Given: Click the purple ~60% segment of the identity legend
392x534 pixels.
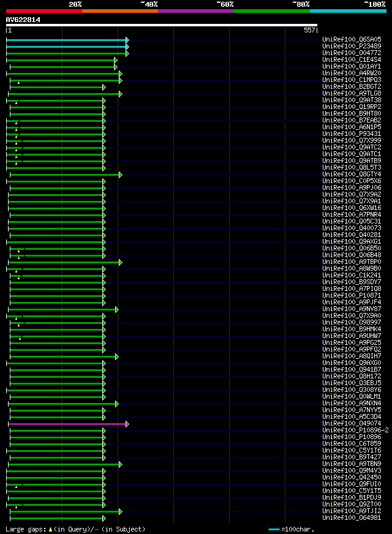Looking at the screenshot, I should [x=196, y=11].
